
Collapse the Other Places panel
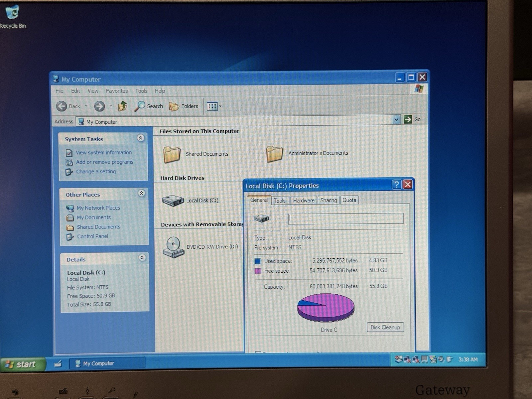click(x=141, y=193)
